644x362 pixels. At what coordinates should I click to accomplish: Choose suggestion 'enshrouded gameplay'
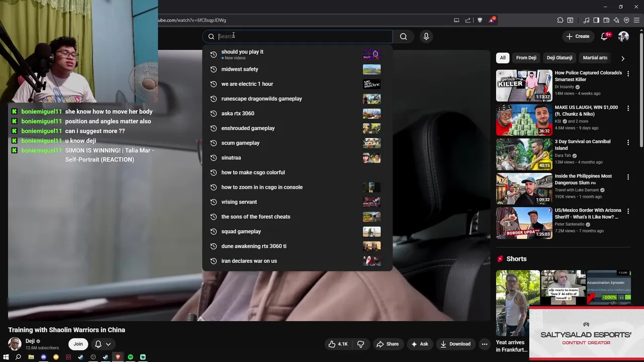pyautogui.click(x=297, y=128)
